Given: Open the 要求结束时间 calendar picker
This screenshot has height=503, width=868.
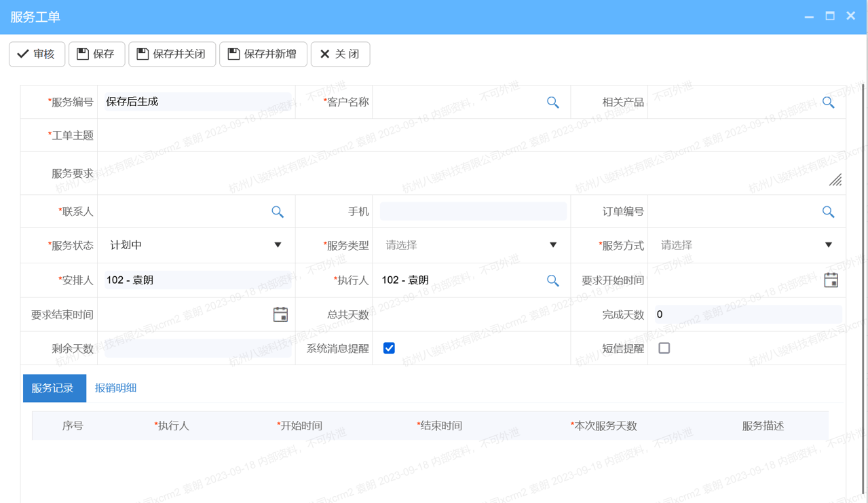Looking at the screenshot, I should 280,314.
